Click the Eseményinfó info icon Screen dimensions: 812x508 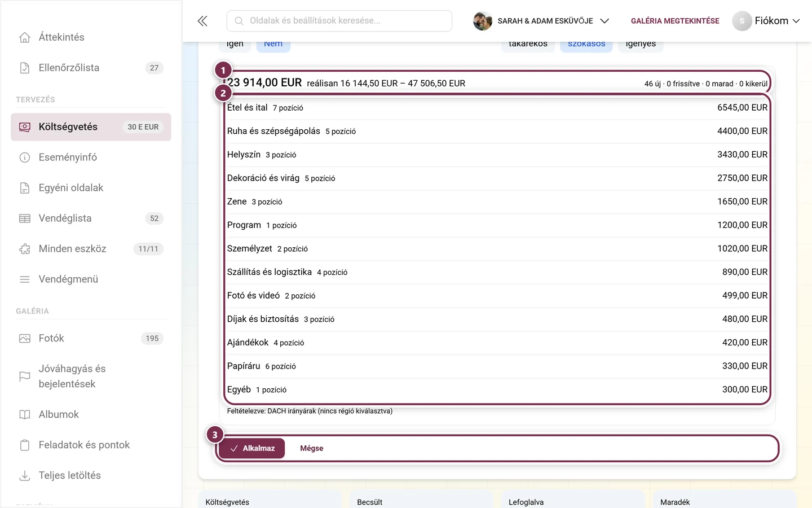pos(25,157)
